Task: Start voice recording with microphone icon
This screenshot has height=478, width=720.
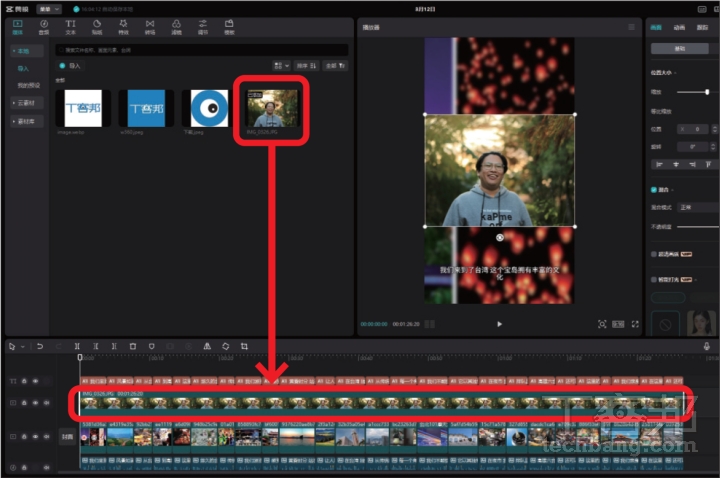Action: pos(707,346)
